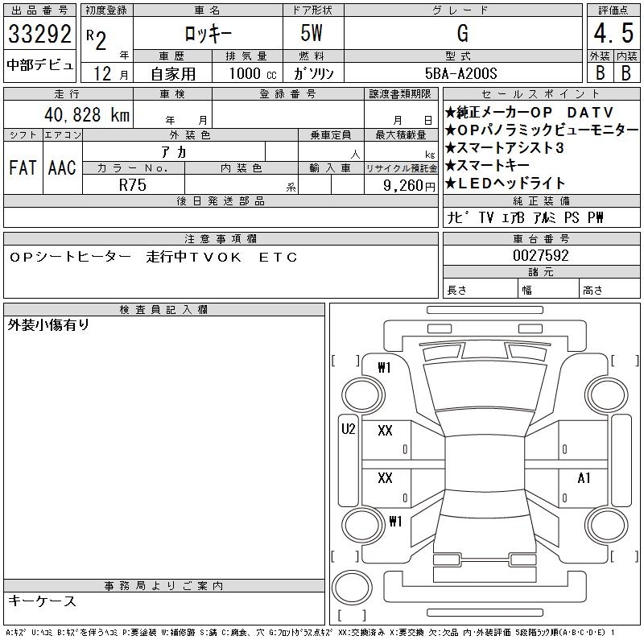The width and height of the screenshot is (644, 644).
Task: Select the 注意事項欄 section header
Action: pos(221,239)
